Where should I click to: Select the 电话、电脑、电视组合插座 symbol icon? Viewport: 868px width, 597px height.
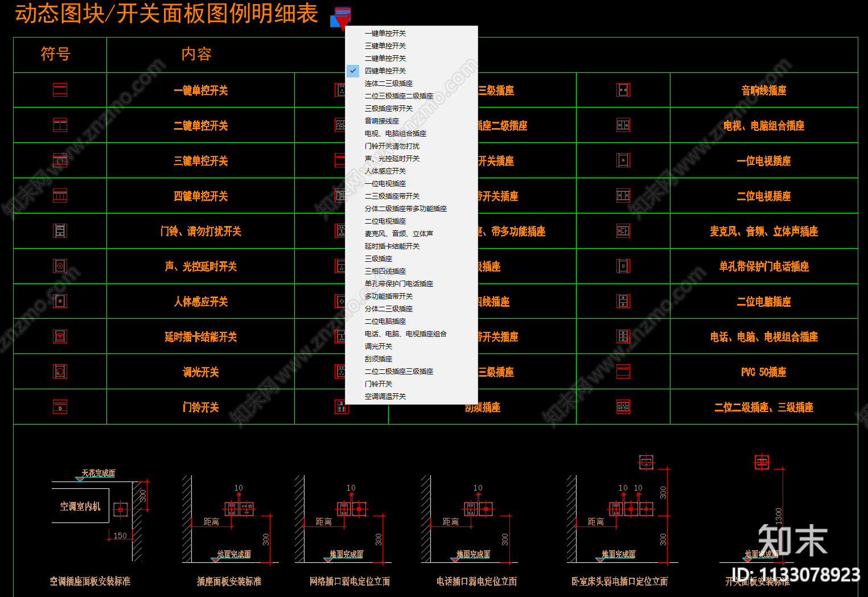[x=623, y=336]
